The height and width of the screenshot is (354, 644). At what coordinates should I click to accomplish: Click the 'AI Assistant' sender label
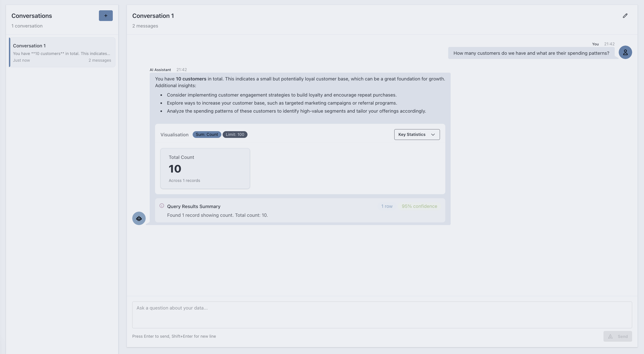(x=160, y=70)
